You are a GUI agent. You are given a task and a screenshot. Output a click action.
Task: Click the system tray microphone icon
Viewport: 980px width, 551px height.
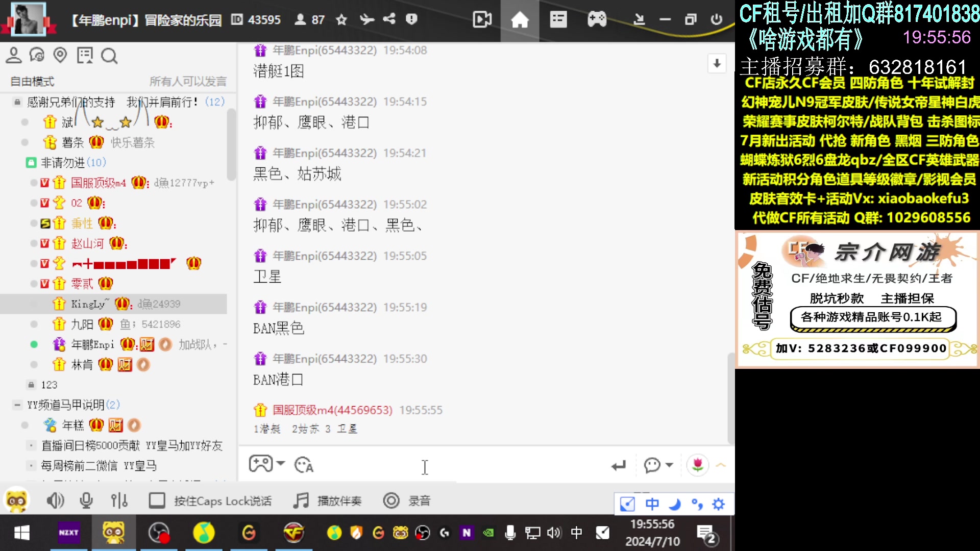coord(509,533)
